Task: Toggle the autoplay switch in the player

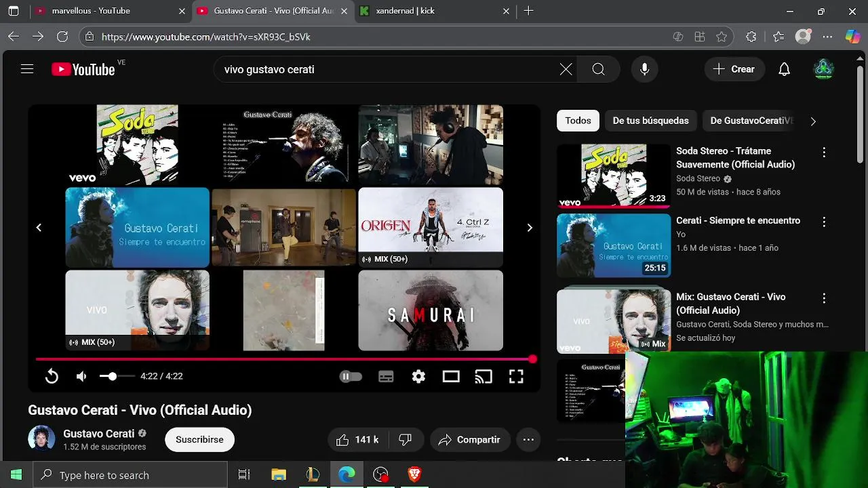Action: pos(351,376)
